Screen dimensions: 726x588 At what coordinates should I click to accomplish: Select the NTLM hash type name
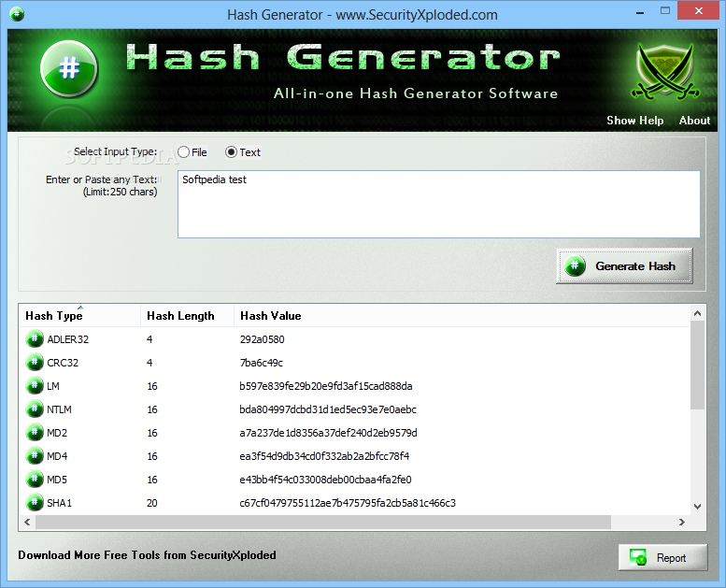(x=59, y=409)
